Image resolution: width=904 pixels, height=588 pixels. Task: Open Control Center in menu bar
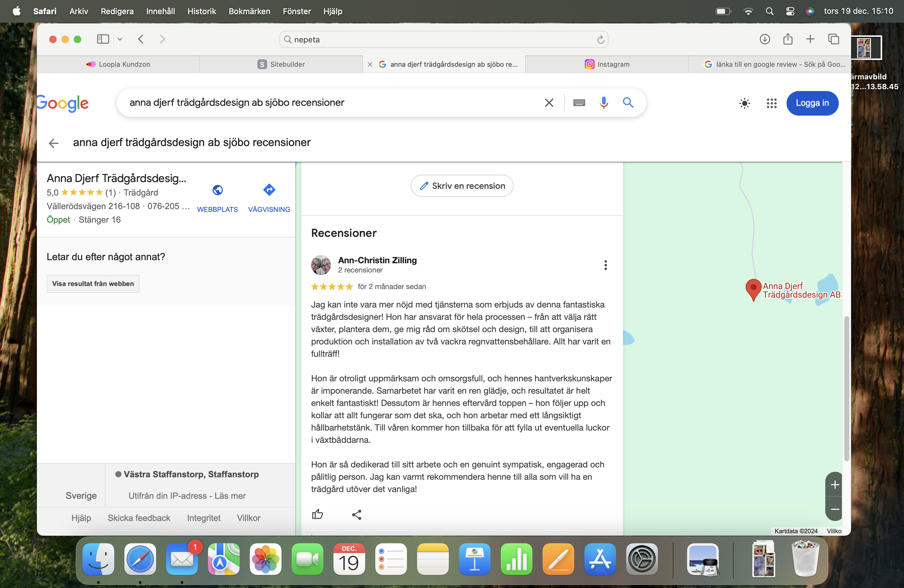[x=790, y=11]
